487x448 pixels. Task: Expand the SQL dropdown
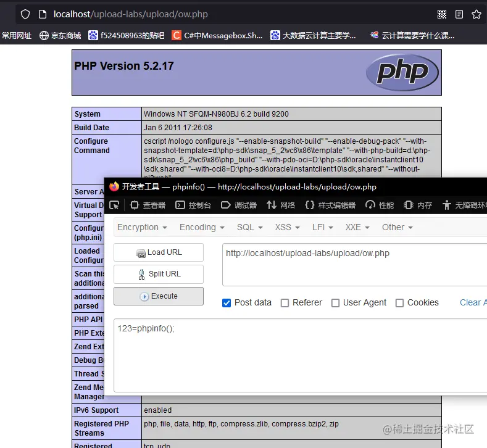(x=250, y=227)
